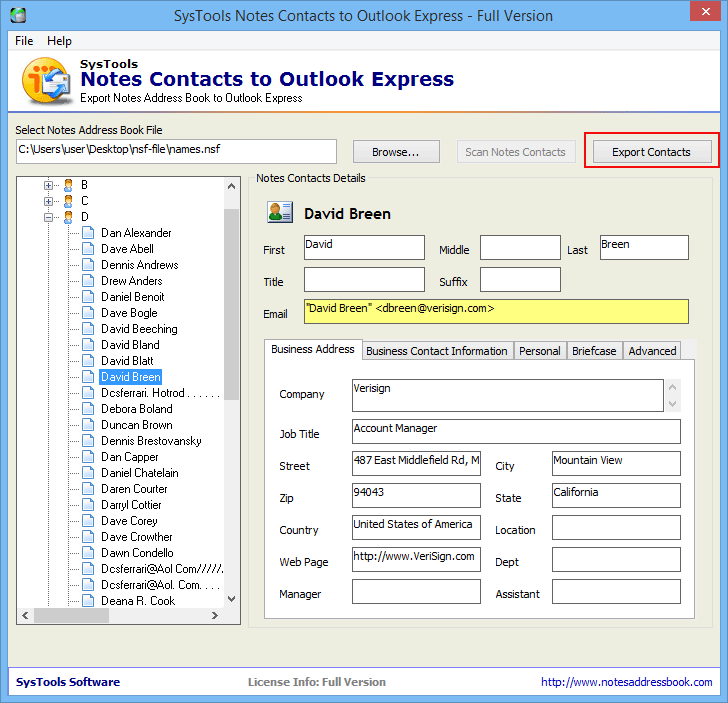Viewport: 728px width, 703px height.
Task: Click the Job Title field
Action: pyautogui.click(x=516, y=431)
